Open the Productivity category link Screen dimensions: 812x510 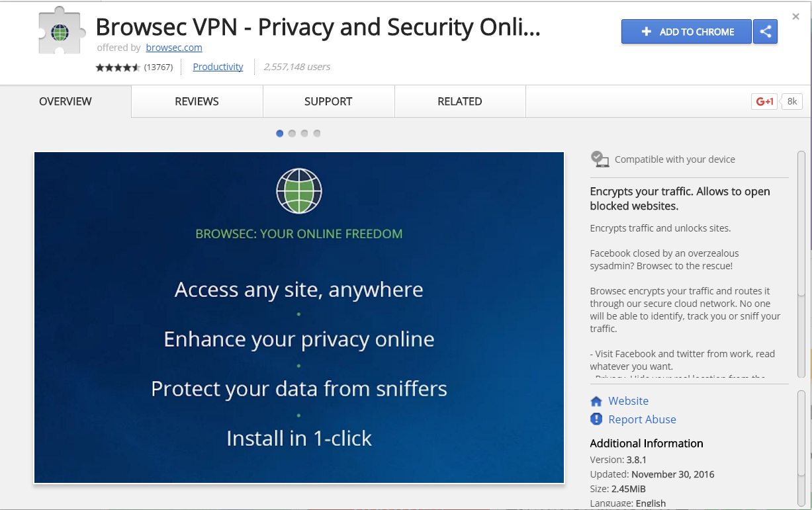point(218,67)
